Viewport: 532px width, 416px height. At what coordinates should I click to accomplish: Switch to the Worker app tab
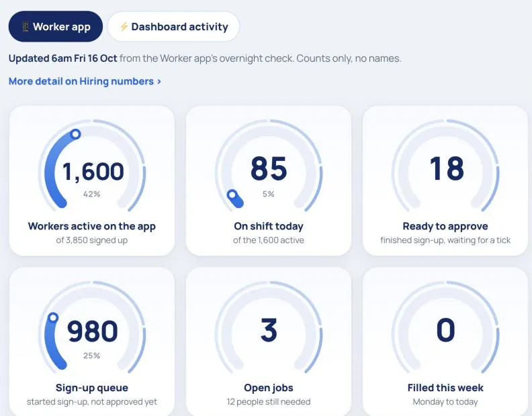tap(56, 26)
